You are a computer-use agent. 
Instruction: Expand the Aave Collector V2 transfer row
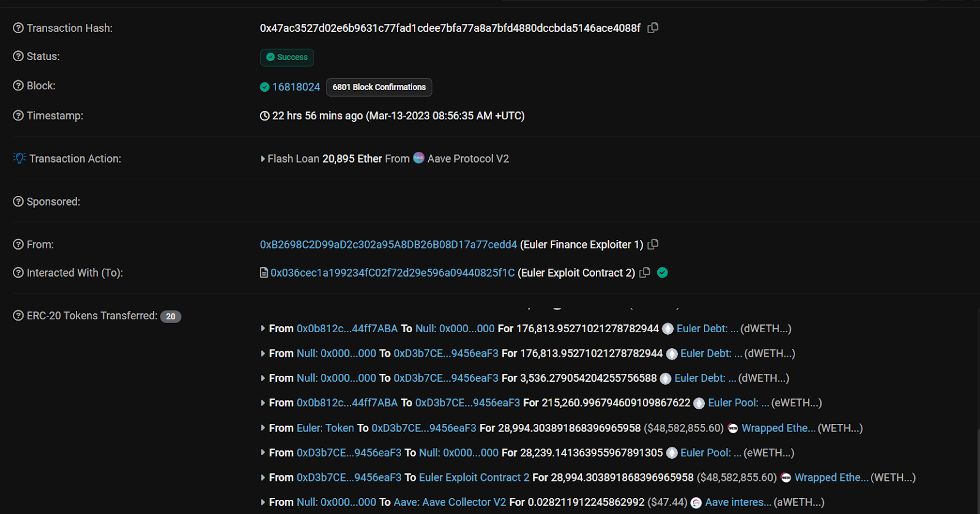(263, 502)
